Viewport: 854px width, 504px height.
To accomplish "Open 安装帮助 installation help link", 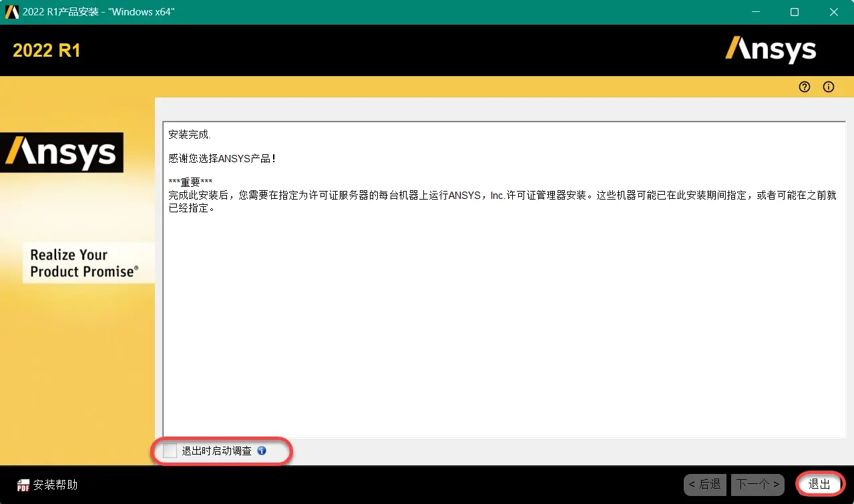I will [55, 485].
